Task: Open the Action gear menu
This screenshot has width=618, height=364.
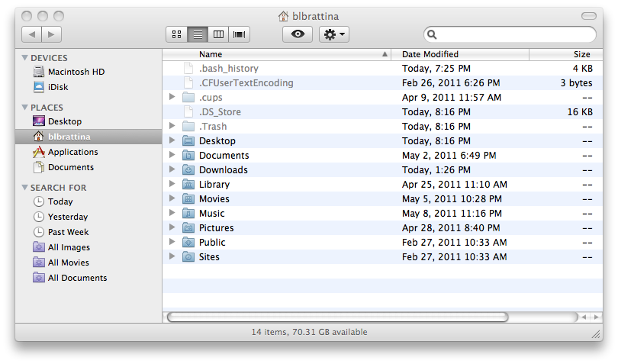Action: coord(334,34)
